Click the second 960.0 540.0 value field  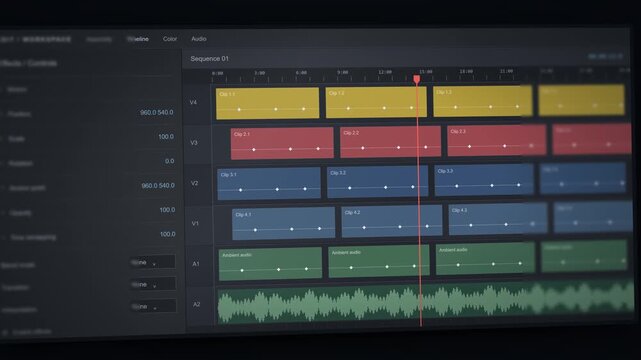click(158, 186)
